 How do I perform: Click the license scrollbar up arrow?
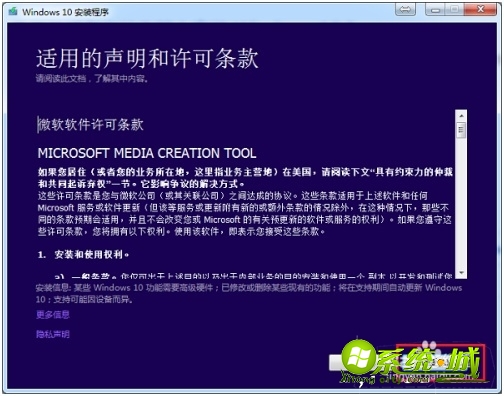pos(461,116)
